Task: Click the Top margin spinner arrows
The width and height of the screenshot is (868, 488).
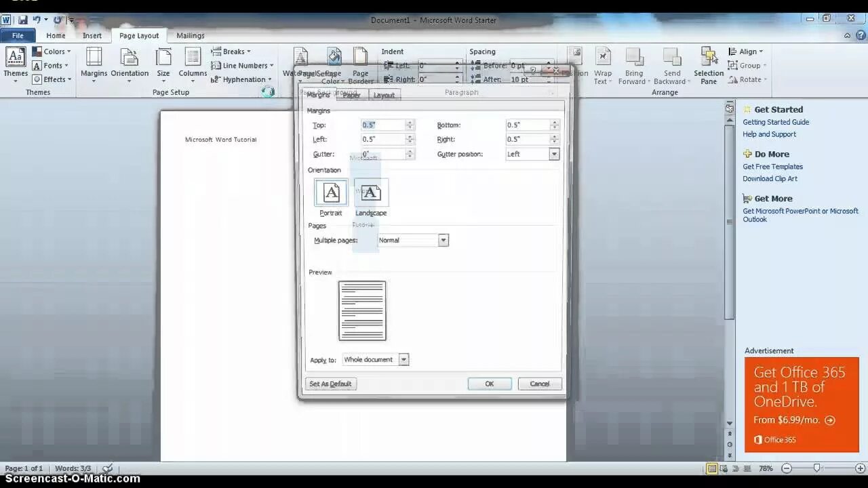Action: pos(410,125)
